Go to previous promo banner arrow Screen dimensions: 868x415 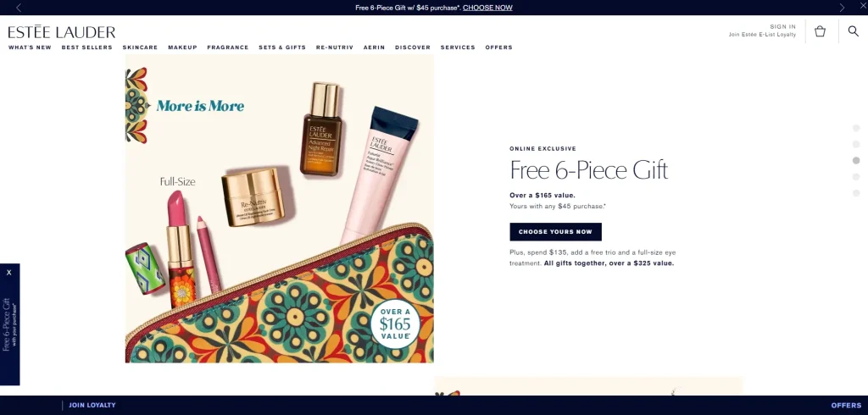coord(19,8)
